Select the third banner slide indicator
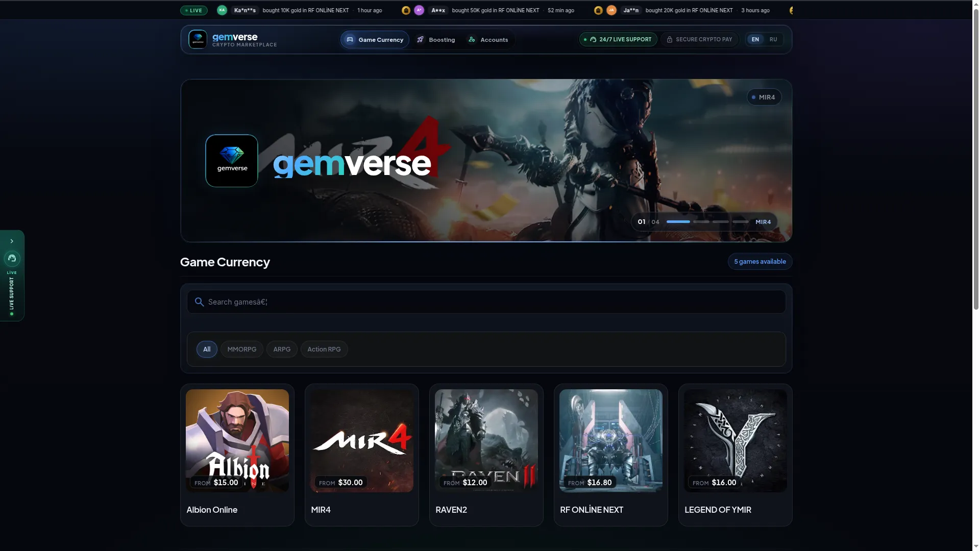Screen dimensions: 980x551 click(x=721, y=222)
